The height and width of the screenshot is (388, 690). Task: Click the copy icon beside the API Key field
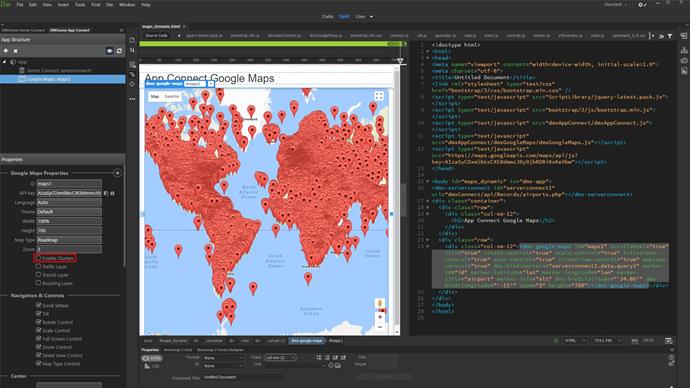[x=106, y=193]
